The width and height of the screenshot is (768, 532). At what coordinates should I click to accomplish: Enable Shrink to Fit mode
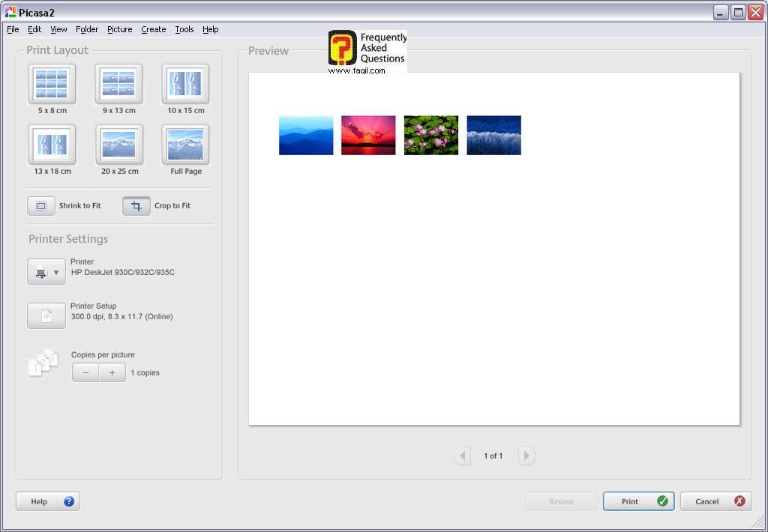point(41,206)
